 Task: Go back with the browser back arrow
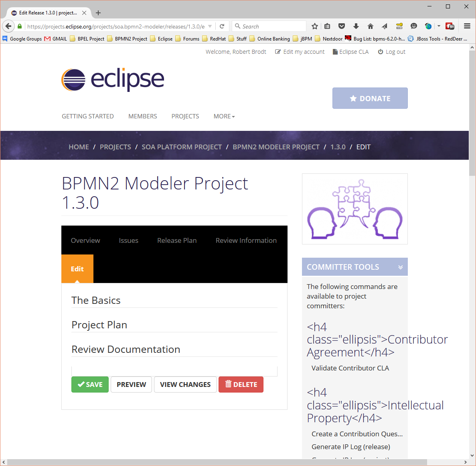tap(8, 26)
